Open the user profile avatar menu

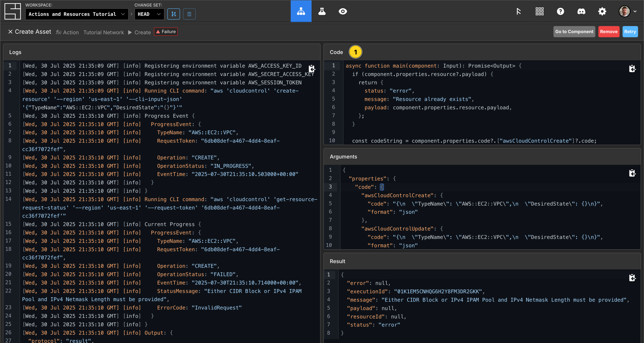point(627,11)
